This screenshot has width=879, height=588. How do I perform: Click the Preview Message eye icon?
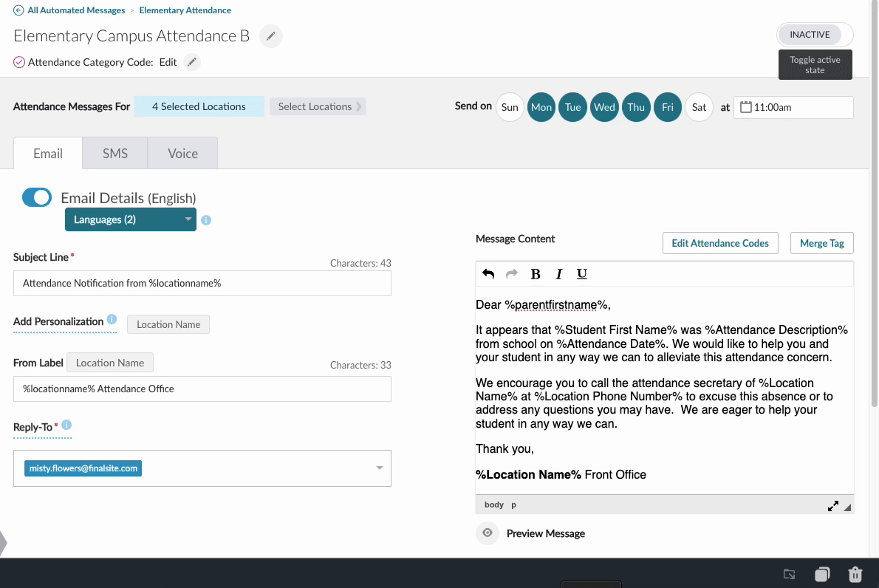[x=488, y=533]
